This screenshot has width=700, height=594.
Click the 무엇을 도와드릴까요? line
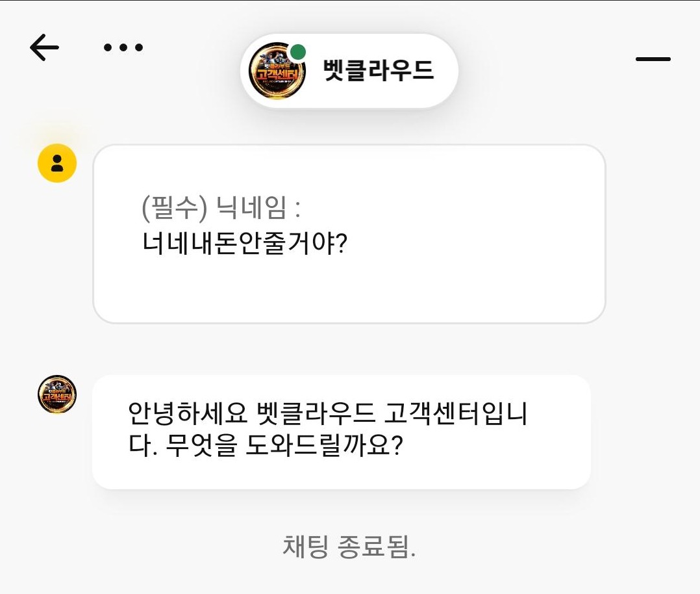pyautogui.click(x=284, y=446)
